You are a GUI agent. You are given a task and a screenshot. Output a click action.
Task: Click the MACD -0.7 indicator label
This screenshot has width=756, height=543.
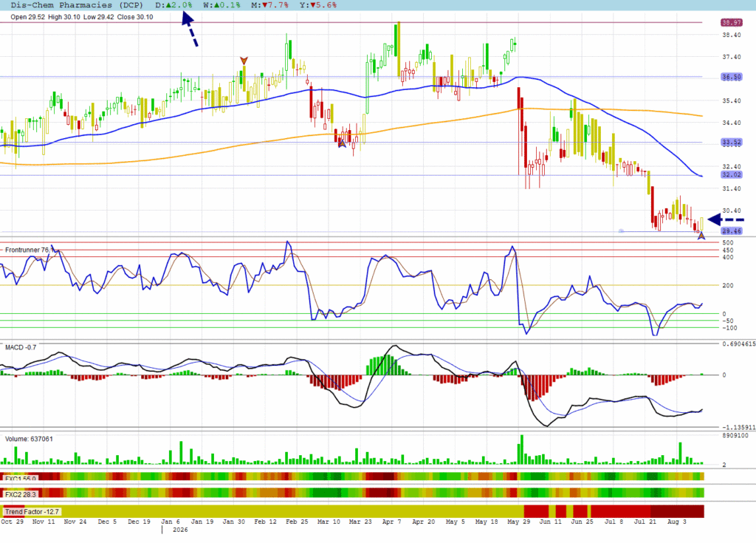tap(21, 347)
